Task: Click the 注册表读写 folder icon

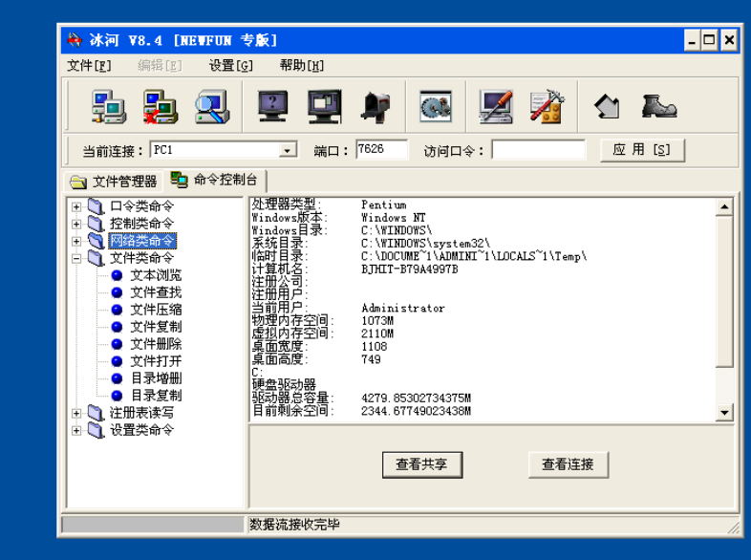Action: [x=97, y=413]
